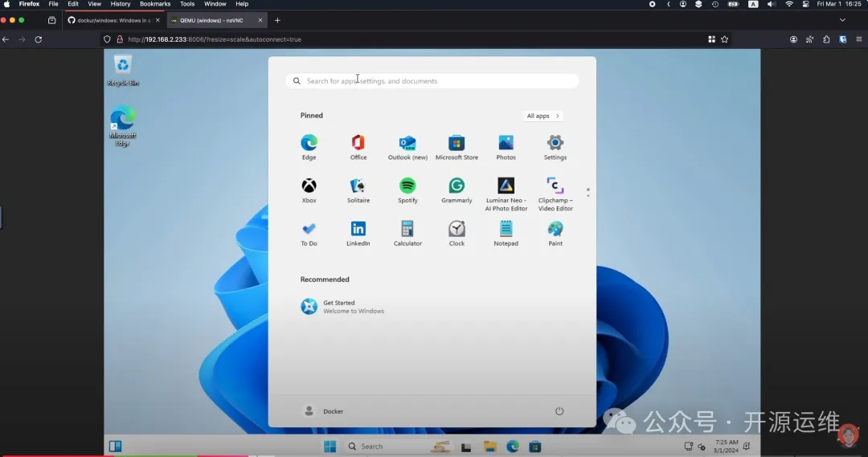Open Spotify from pinned apps
The height and width of the screenshot is (457, 868).
point(407,186)
